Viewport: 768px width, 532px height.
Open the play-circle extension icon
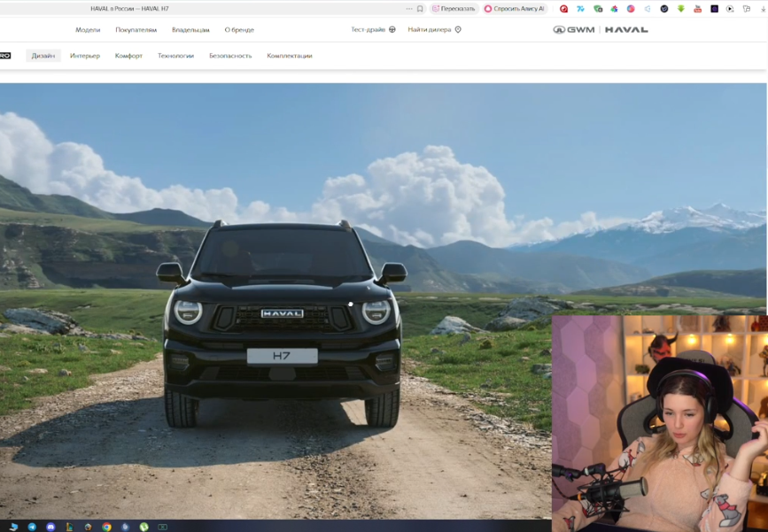tap(730, 9)
